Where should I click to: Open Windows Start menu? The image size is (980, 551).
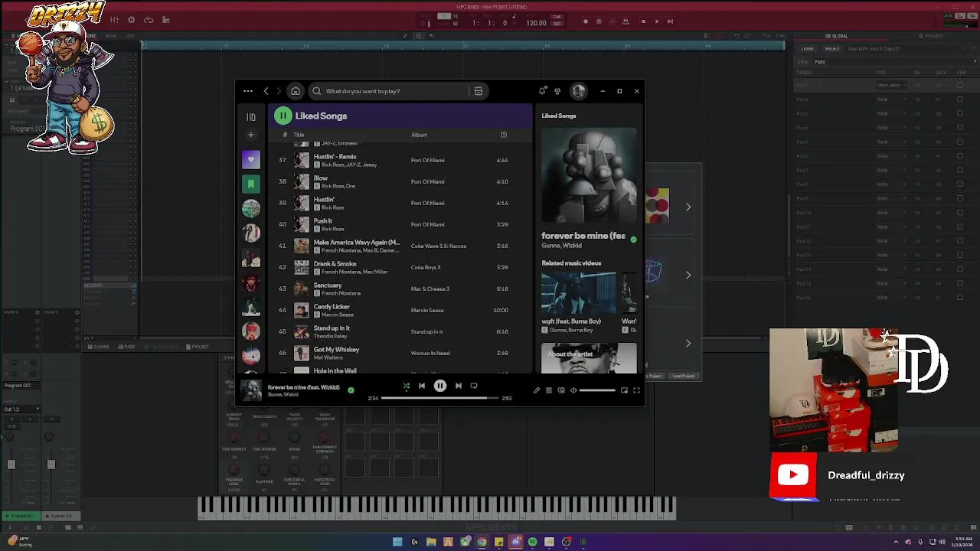397,542
